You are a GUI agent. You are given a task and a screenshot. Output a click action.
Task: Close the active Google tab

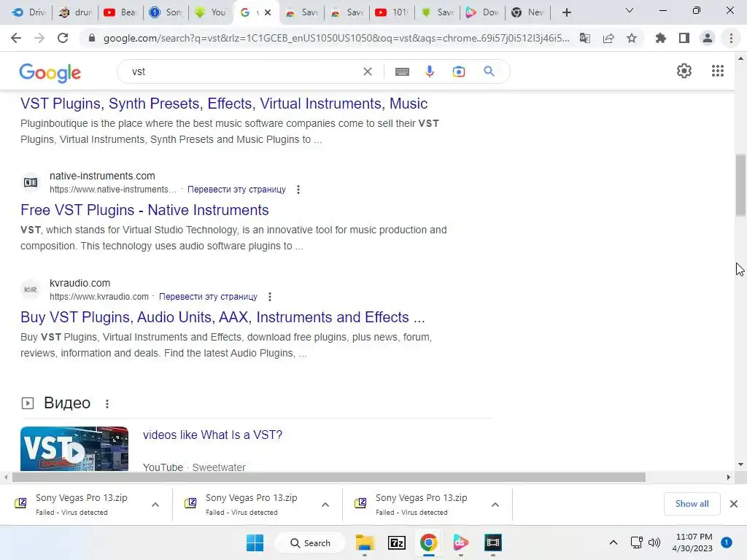tap(268, 12)
